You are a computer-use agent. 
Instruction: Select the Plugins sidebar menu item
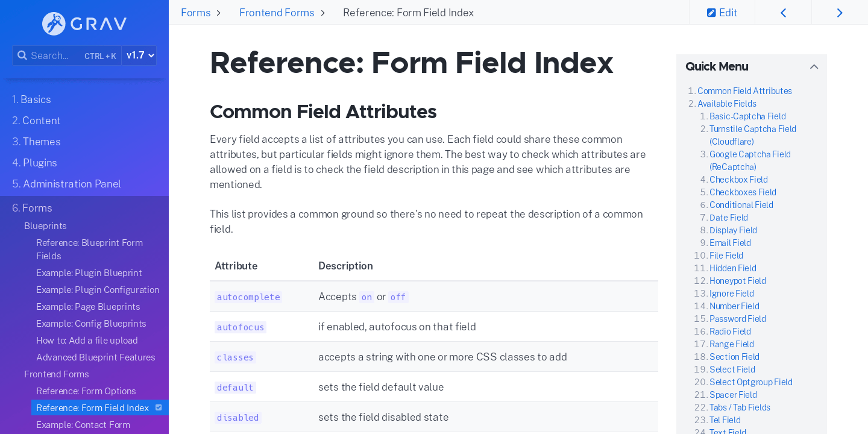click(x=34, y=163)
